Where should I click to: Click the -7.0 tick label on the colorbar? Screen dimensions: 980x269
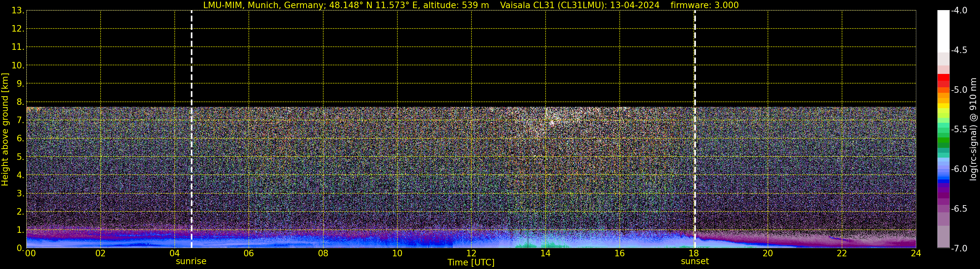(x=959, y=248)
